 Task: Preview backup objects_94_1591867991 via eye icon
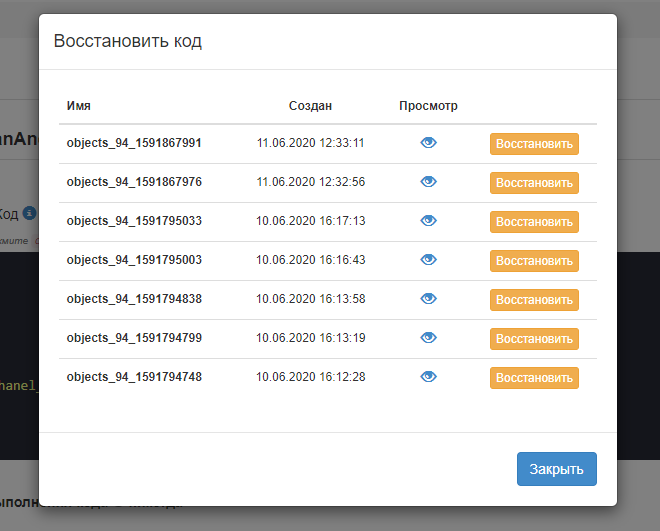click(x=429, y=143)
